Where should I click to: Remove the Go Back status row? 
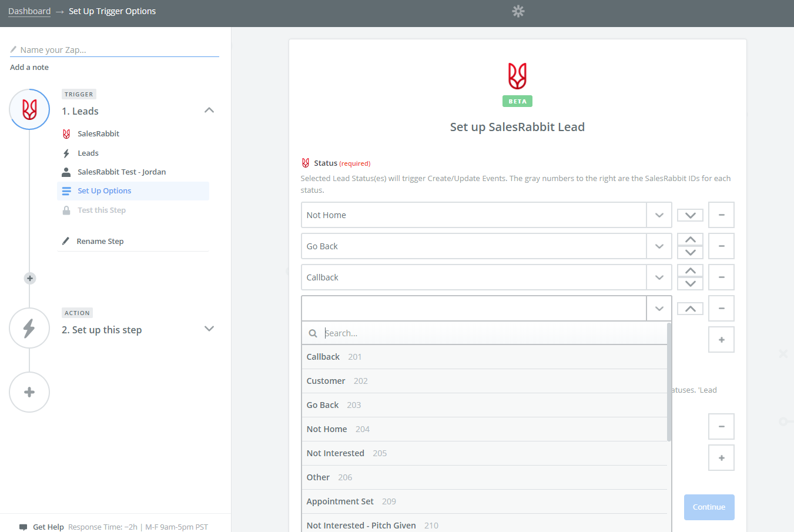[x=721, y=246]
